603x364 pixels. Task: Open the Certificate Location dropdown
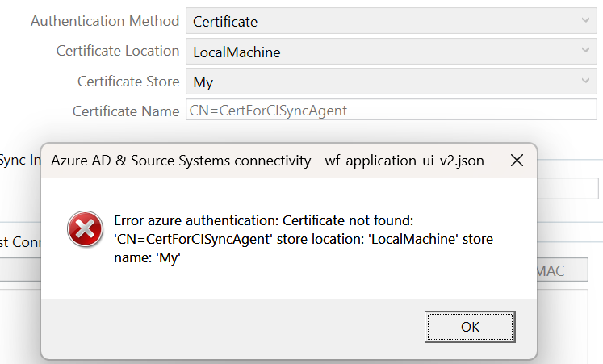pyautogui.click(x=392, y=51)
